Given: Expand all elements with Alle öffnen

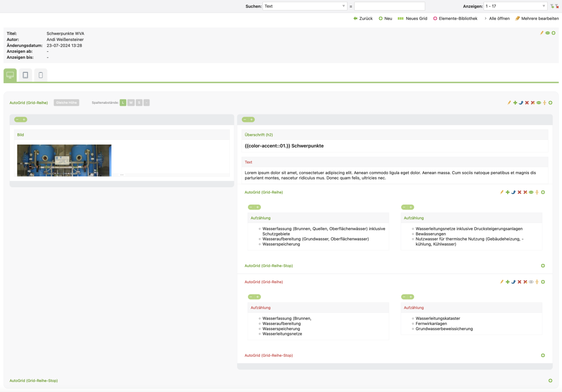Looking at the screenshot, I should coord(497,19).
